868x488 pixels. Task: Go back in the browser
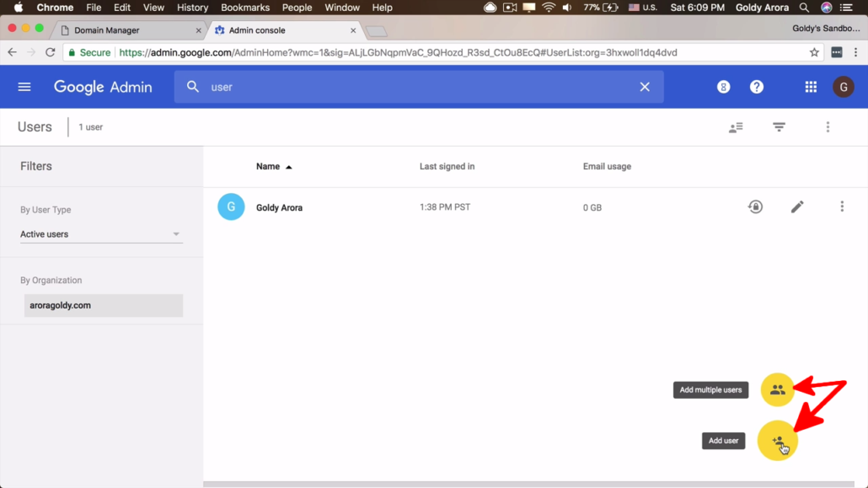click(12, 52)
